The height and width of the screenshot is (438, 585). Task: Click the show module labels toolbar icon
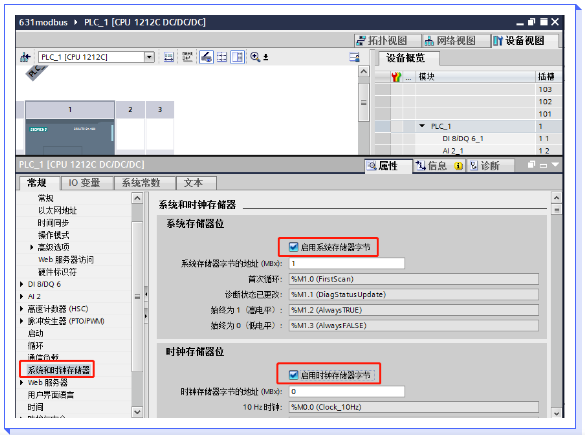click(187, 57)
